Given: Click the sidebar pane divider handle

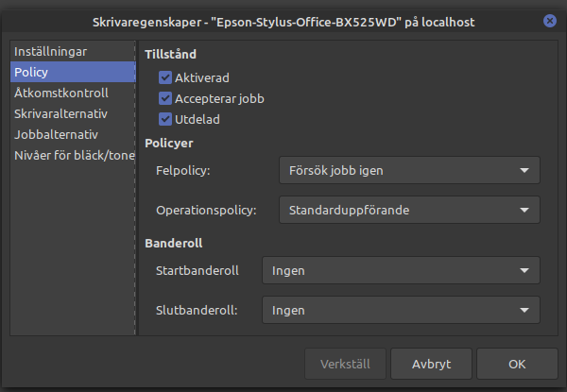Looking at the screenshot, I should pyautogui.click(x=136, y=188).
